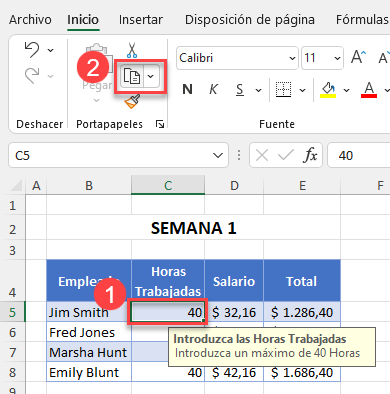
Task: Open the Calibri font name dropdown
Action: pos(292,58)
